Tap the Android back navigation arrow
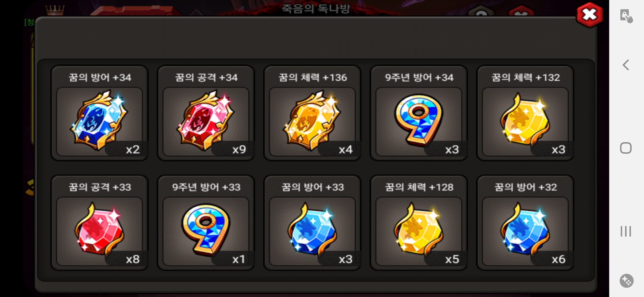This screenshot has height=297, width=644. click(626, 65)
